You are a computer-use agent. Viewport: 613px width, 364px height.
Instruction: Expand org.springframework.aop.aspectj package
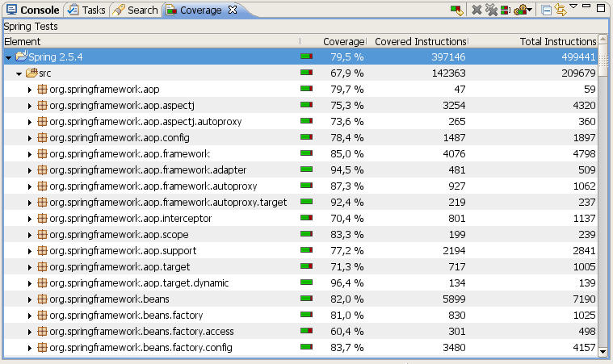[30, 106]
